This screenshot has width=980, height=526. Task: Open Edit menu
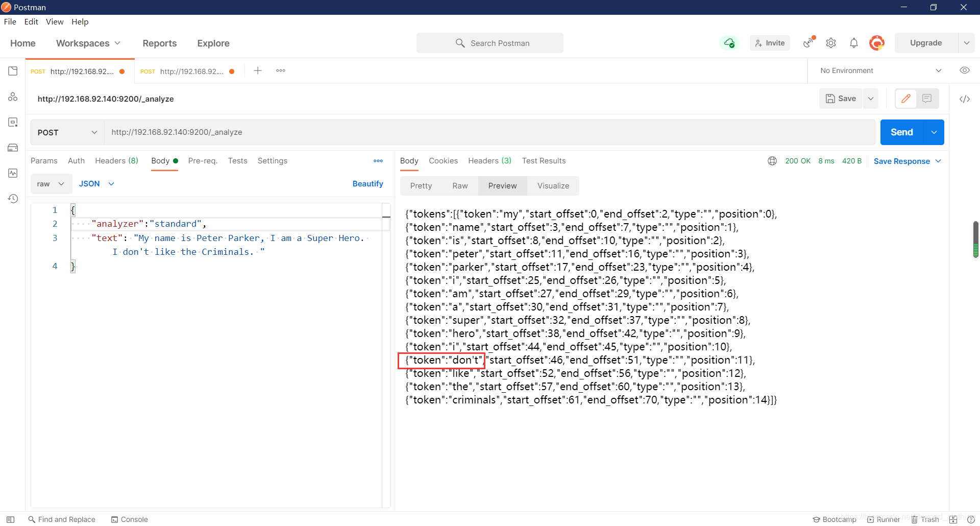coord(31,21)
